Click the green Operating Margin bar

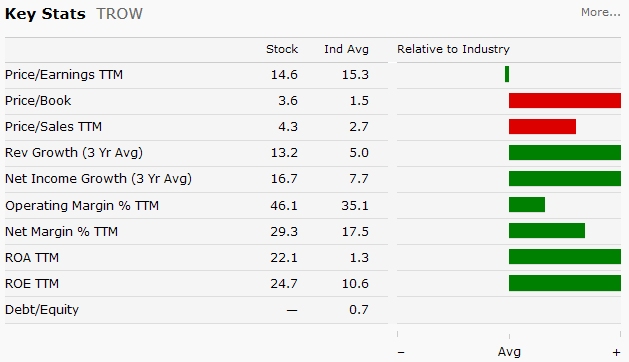pyautogui.click(x=527, y=205)
